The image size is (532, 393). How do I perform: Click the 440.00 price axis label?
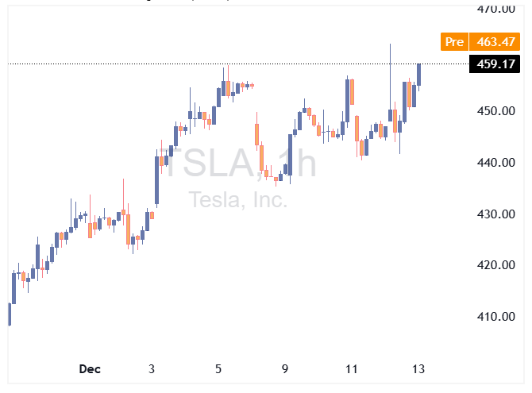(493, 163)
